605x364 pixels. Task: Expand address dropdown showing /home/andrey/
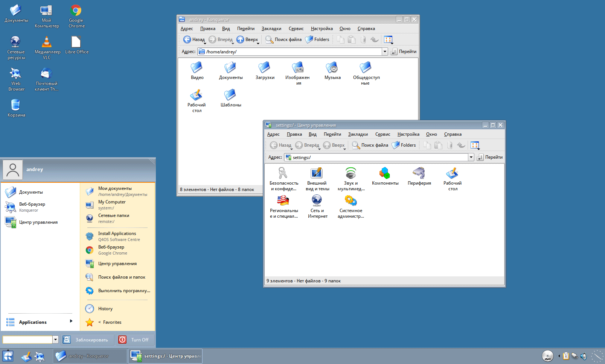pyautogui.click(x=385, y=52)
